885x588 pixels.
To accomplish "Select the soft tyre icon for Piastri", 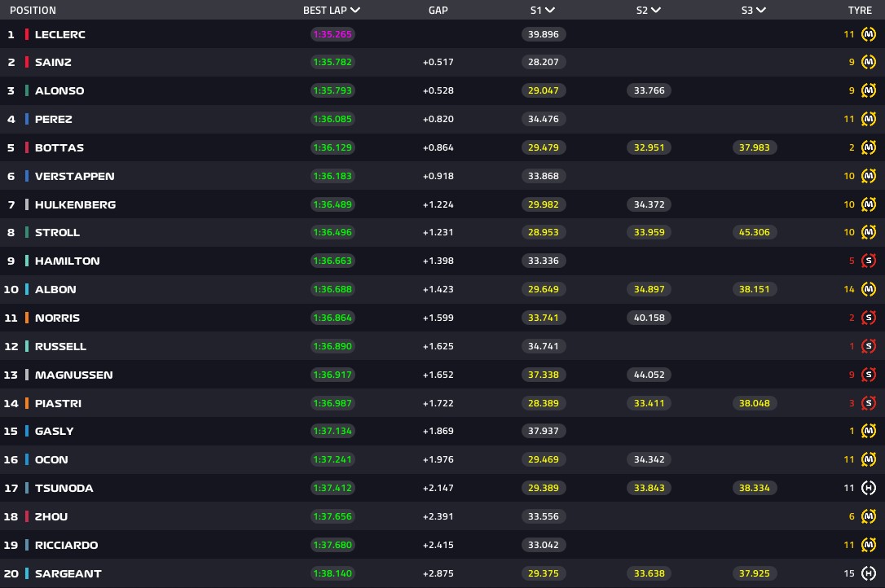I will click(869, 402).
